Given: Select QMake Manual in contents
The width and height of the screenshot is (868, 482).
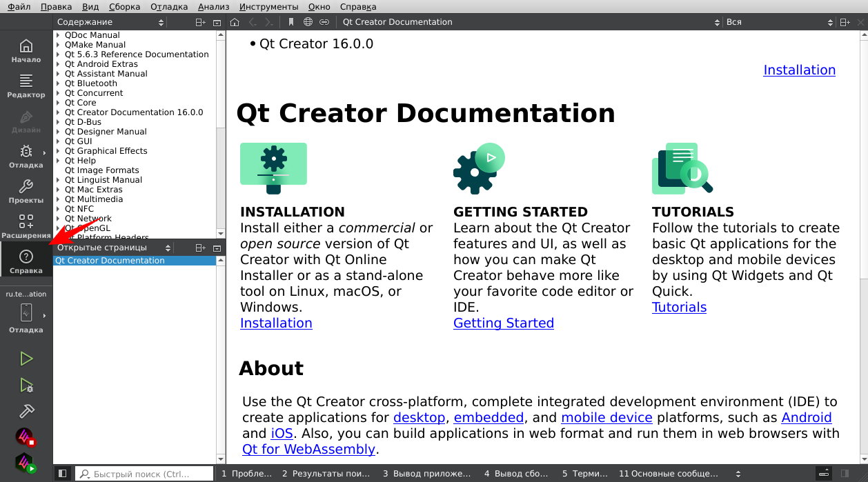Looking at the screenshot, I should pos(95,45).
